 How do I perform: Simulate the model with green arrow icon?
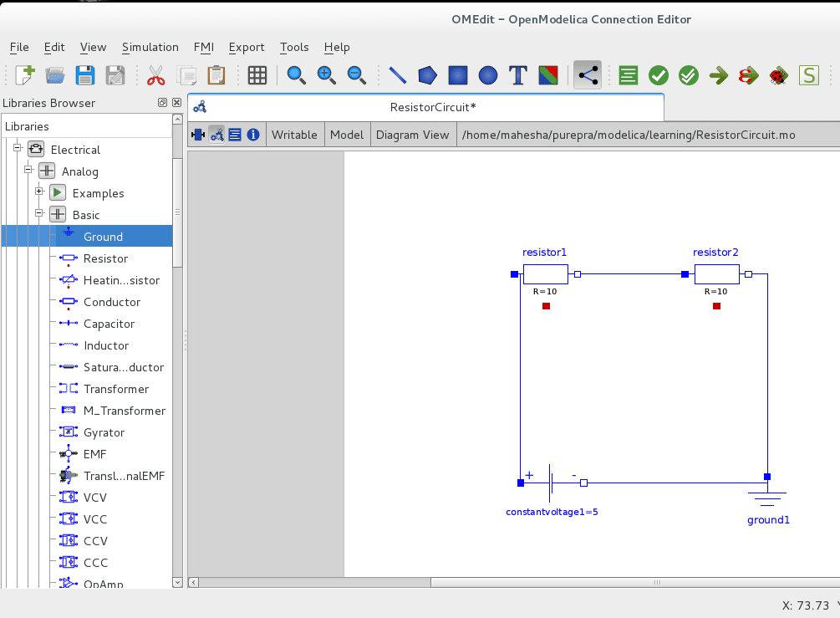pos(719,74)
